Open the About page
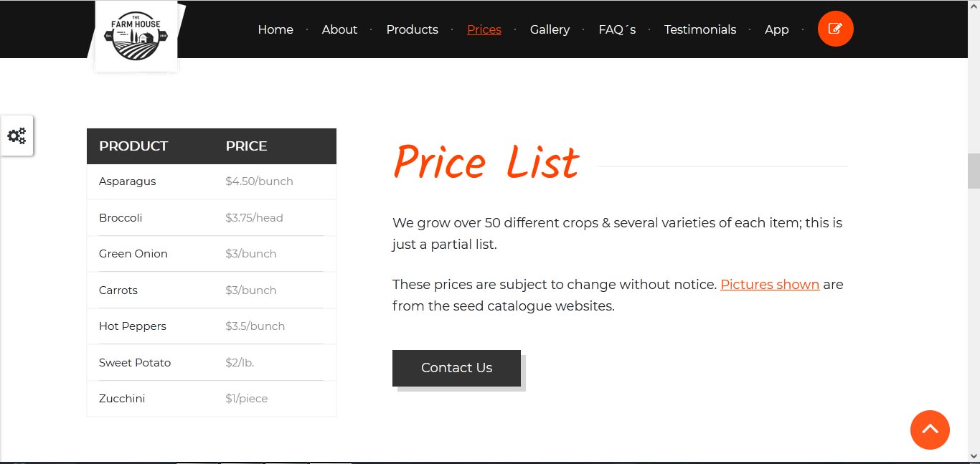The height and width of the screenshot is (464, 980). pos(339,29)
